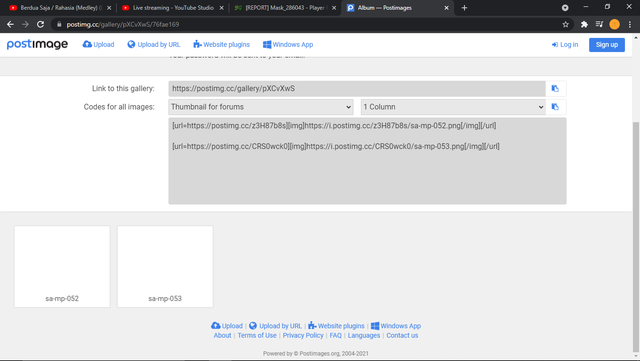The height and width of the screenshot is (361, 640).
Task: Open the browser extensions puzzle icon
Action: tap(584, 25)
